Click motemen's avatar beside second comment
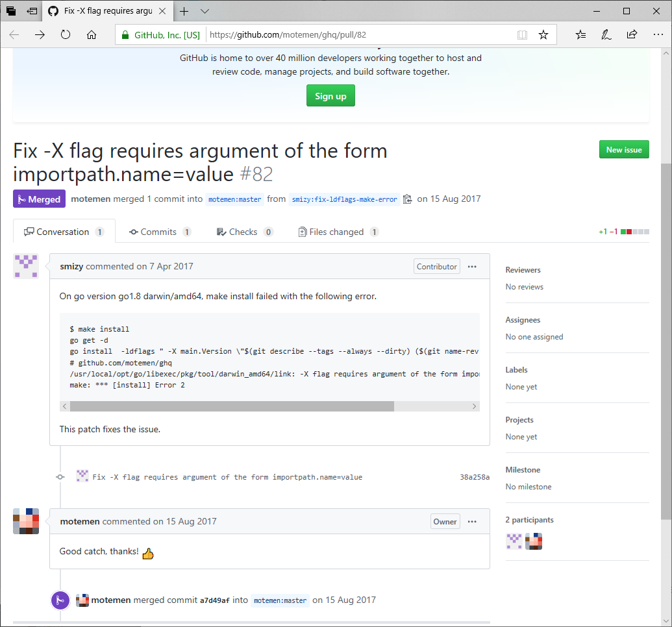This screenshot has width=672, height=627. (x=26, y=521)
